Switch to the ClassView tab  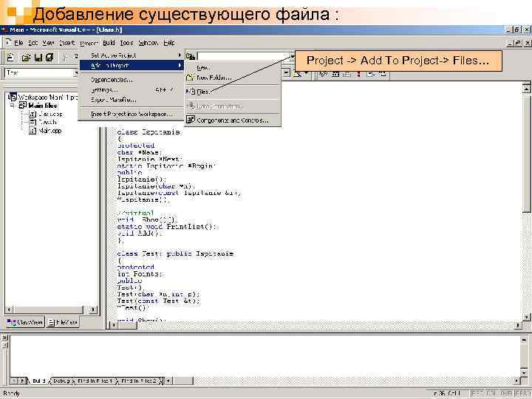(x=25, y=322)
